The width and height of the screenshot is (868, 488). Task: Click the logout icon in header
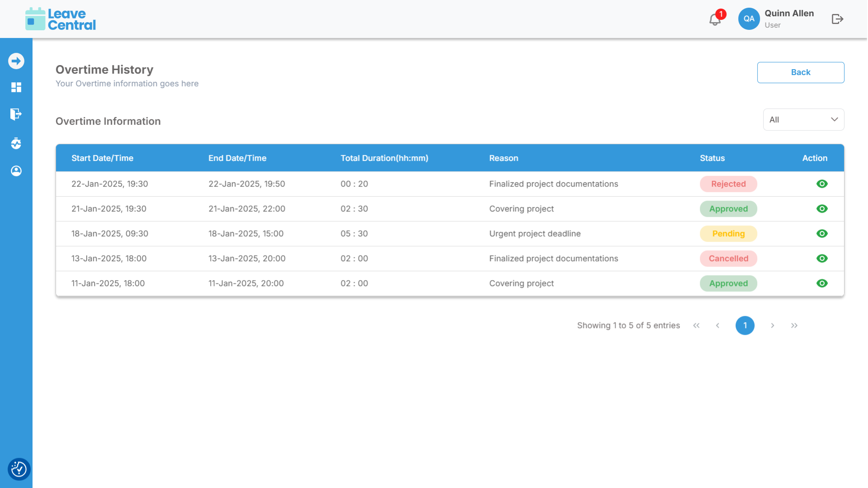tap(837, 19)
